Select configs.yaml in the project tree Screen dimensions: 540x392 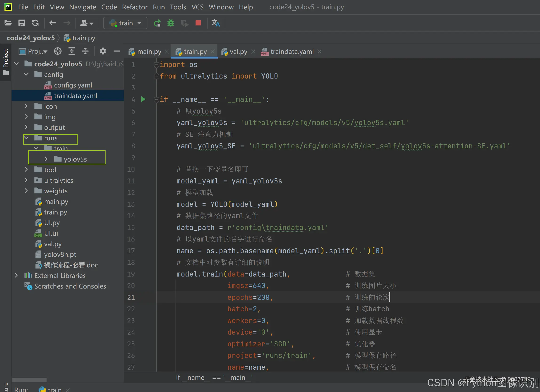pos(73,85)
